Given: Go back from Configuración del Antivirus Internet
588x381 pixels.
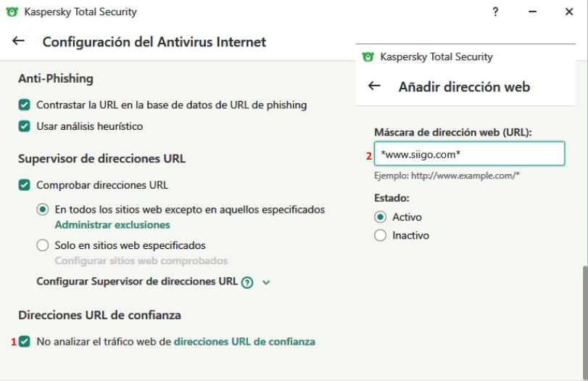Looking at the screenshot, I should (x=18, y=41).
